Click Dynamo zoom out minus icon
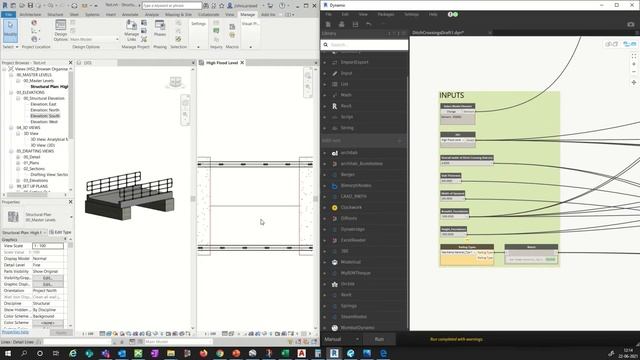This screenshot has height=360, width=640. point(634,72)
